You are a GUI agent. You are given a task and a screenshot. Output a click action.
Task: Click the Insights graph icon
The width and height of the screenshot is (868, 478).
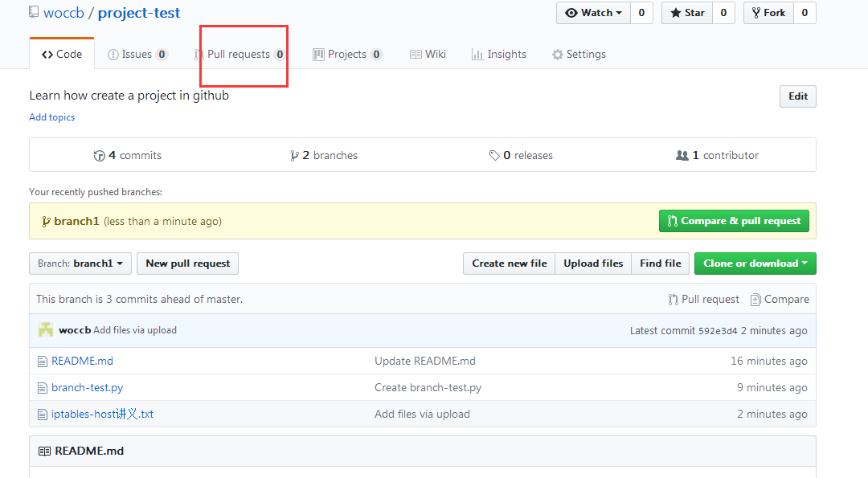tap(477, 55)
